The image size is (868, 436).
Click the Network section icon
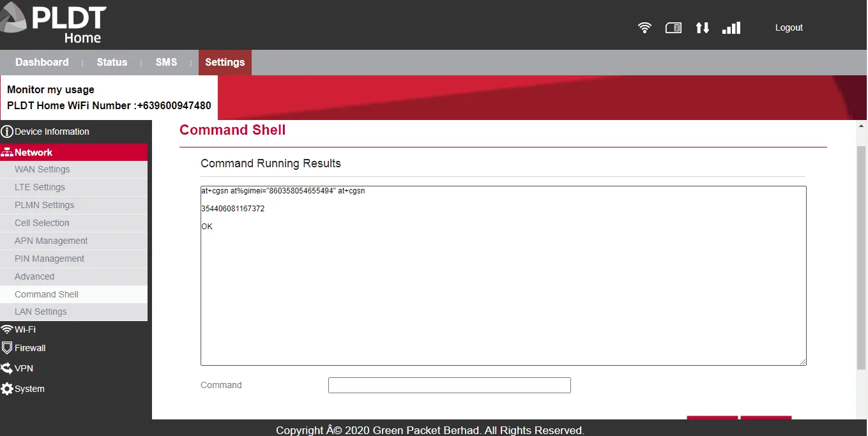click(x=7, y=153)
